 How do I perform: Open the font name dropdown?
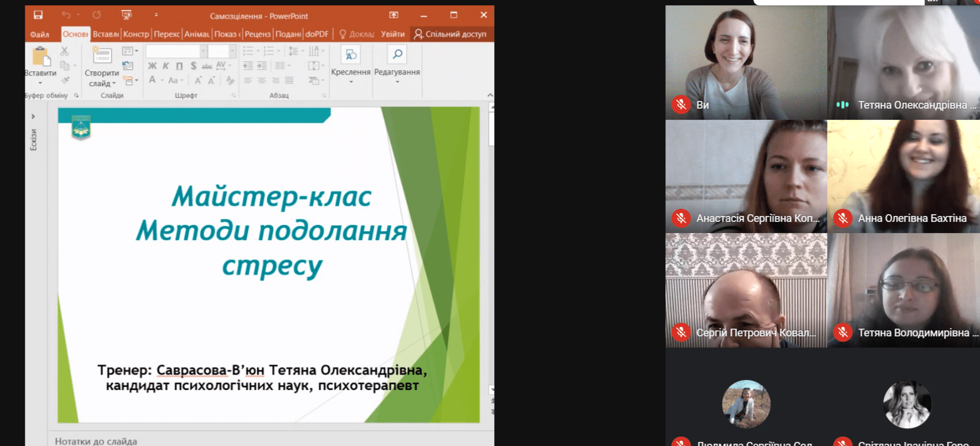click(x=203, y=51)
